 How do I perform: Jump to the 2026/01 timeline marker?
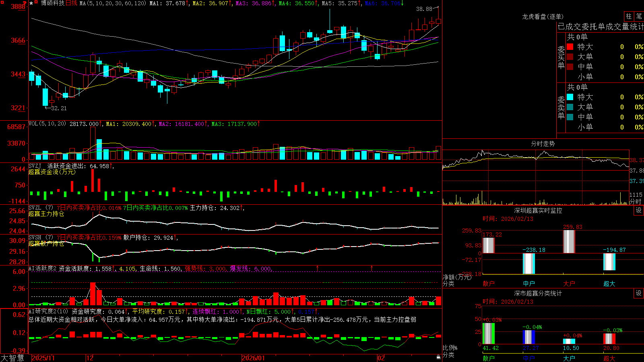(254, 358)
